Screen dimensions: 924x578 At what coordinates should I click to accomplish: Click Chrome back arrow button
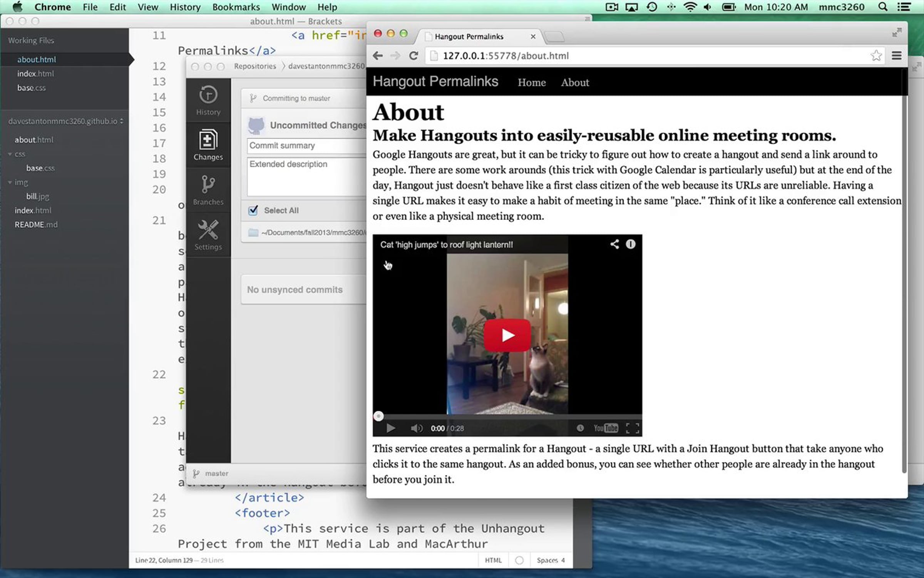pos(378,56)
